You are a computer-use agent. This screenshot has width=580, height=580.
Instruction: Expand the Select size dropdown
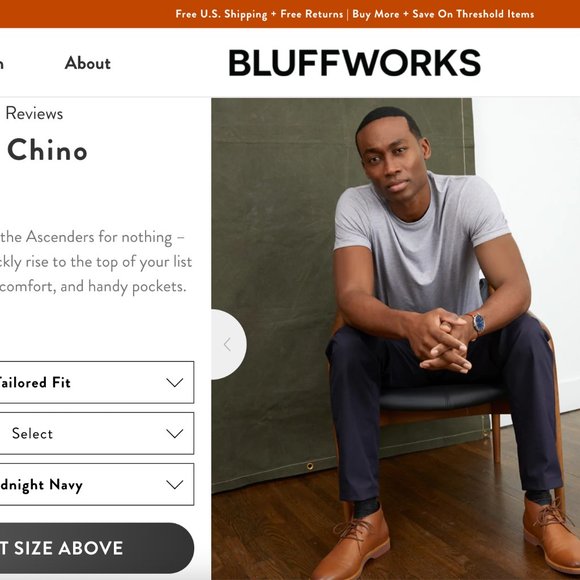pyautogui.click(x=97, y=433)
